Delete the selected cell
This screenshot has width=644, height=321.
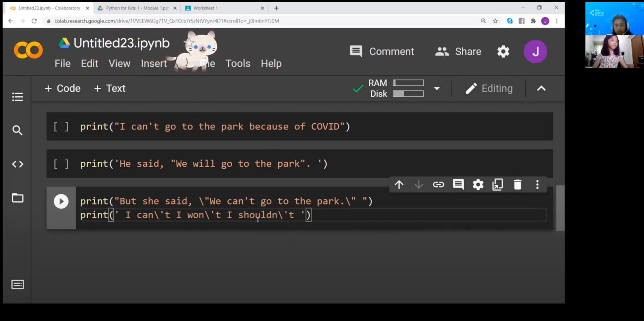518,184
